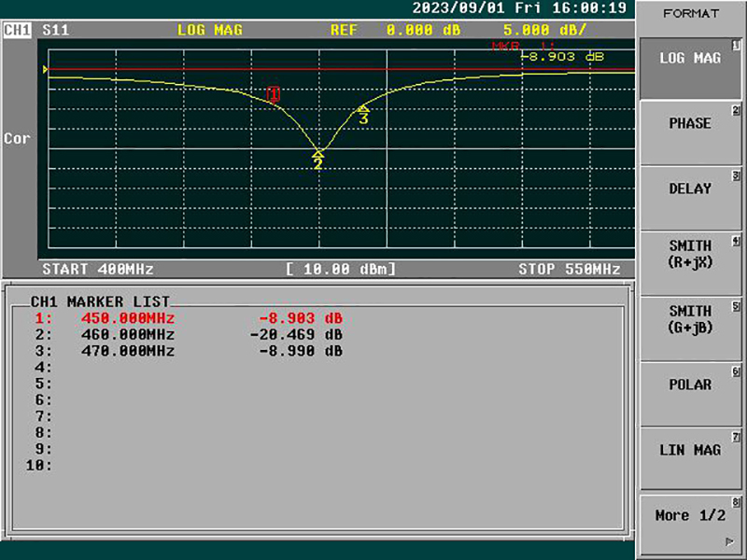Select marker list row 460.000MHz

point(189,334)
